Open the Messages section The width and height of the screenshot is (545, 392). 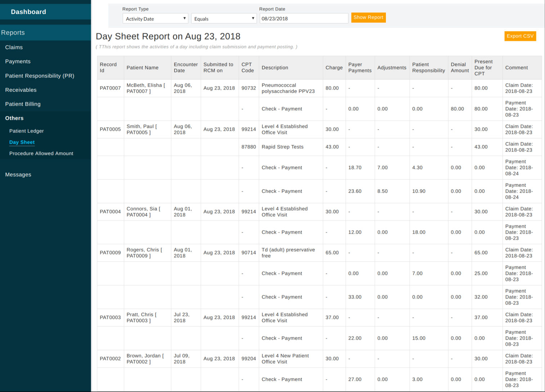click(x=18, y=175)
